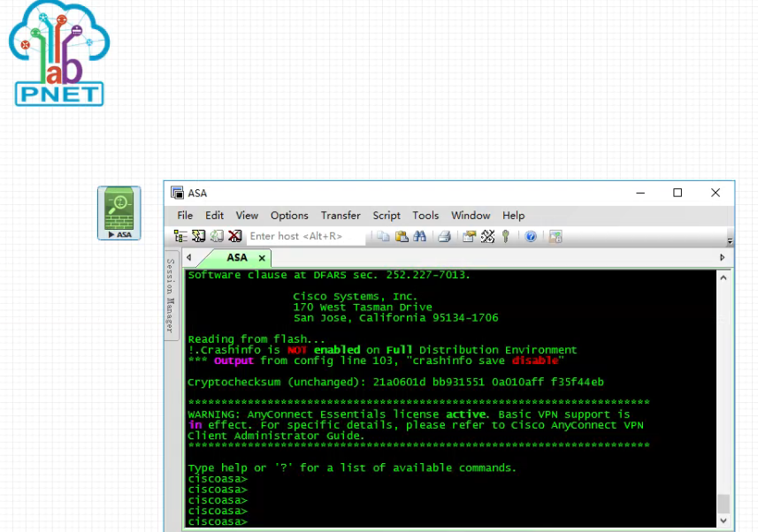Click the "Type help or '?'" line
Screen dimensions: 758x532
point(352,467)
